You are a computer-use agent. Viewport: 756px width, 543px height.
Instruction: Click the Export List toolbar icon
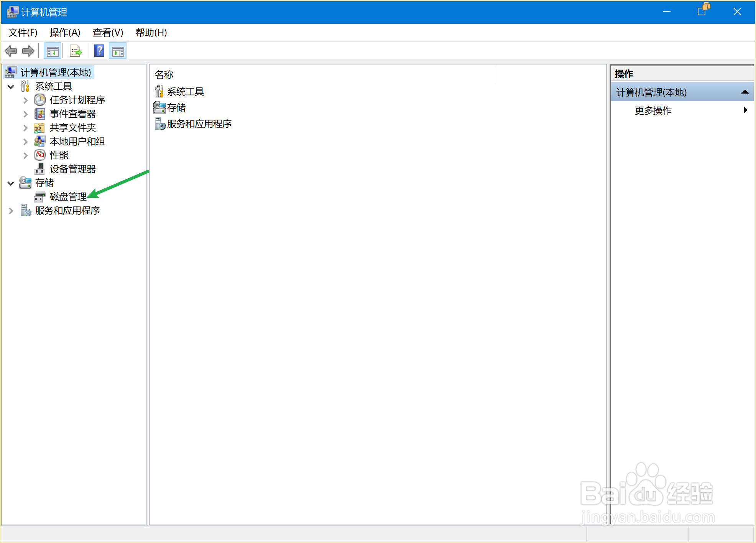(76, 51)
